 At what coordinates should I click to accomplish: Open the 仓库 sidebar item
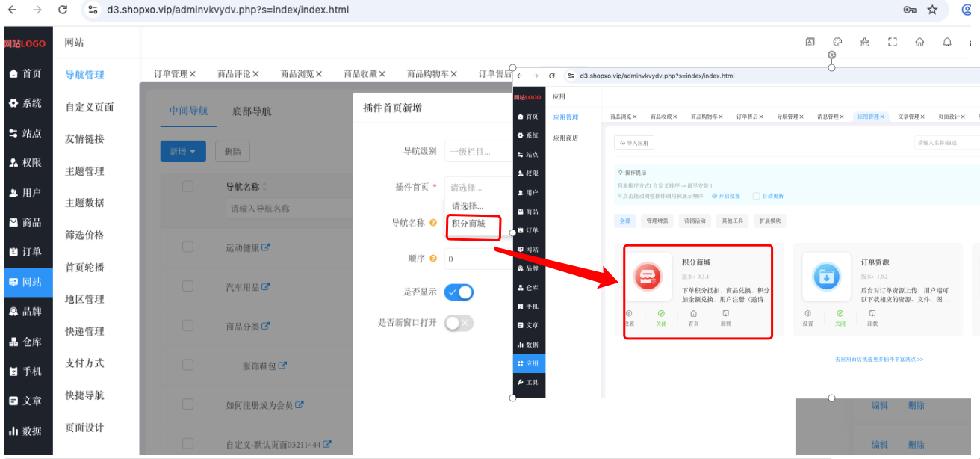26,342
